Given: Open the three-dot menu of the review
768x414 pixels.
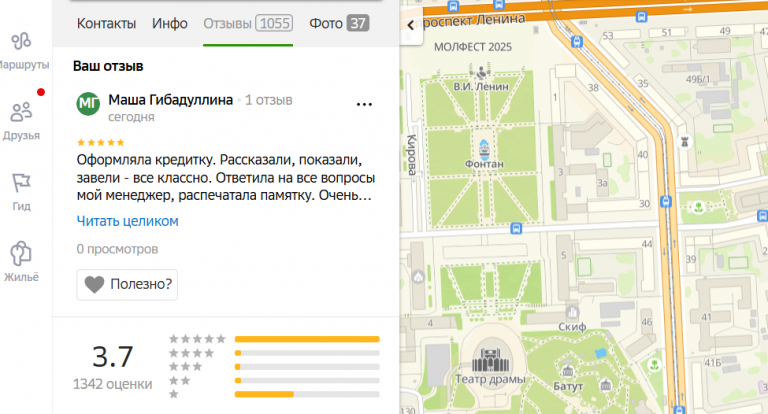Looking at the screenshot, I should [x=364, y=104].
